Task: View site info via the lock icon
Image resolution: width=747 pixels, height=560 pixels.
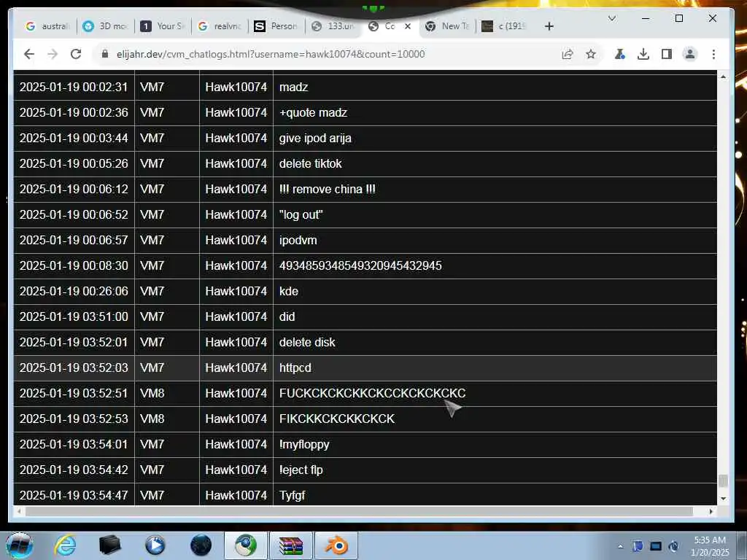Action: 105,54
